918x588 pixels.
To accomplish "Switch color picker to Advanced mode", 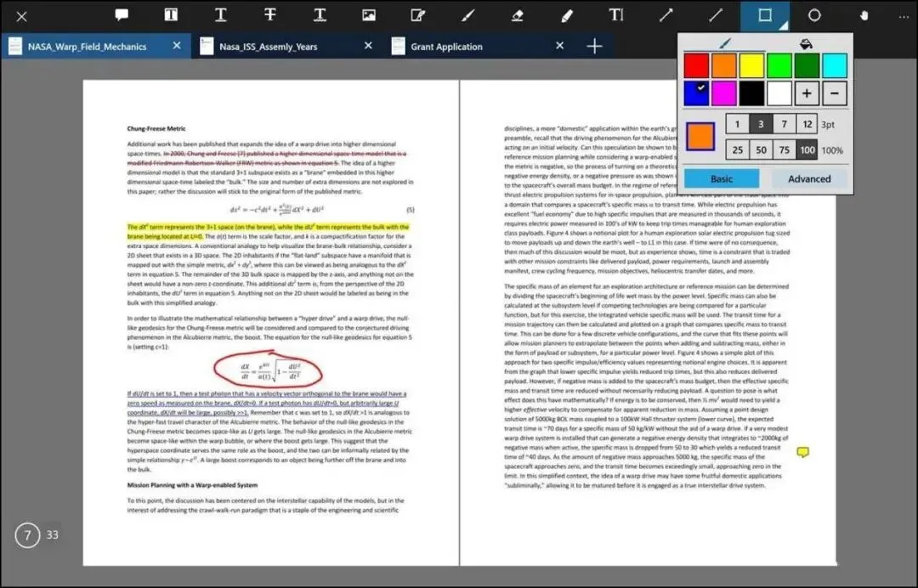I will (x=809, y=178).
